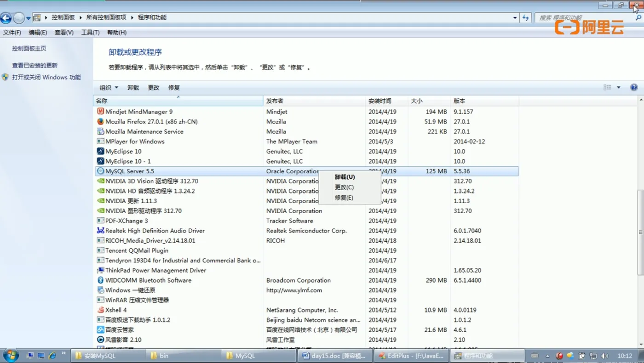Switch to the 安装MySQL taskbar window

click(x=107, y=356)
